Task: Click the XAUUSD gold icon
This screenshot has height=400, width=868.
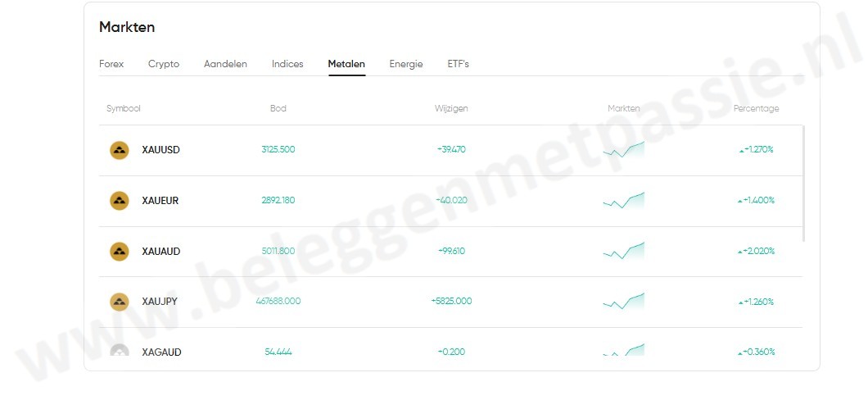Action: [x=120, y=150]
